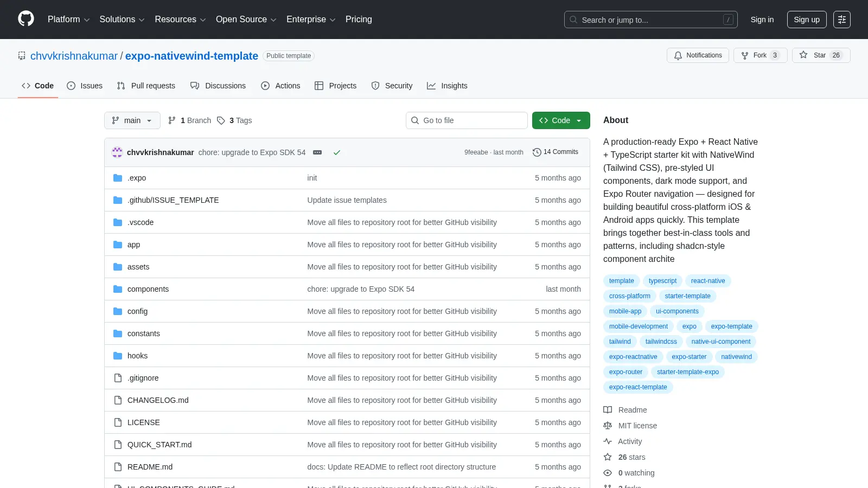Open 'chore: upgrade to Expo SDK 54' header commit
Viewport: 868px width, 488px height.
(252, 152)
